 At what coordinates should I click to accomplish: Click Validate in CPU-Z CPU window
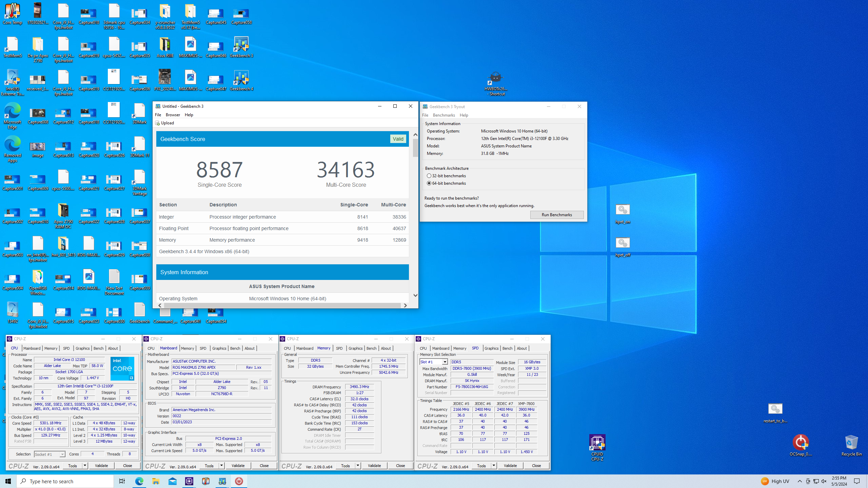click(x=101, y=466)
